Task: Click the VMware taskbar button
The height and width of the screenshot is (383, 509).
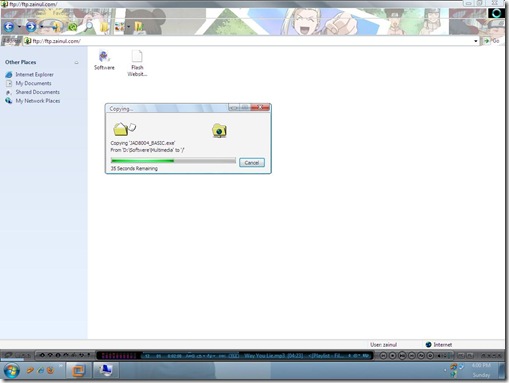Action: 78,370
